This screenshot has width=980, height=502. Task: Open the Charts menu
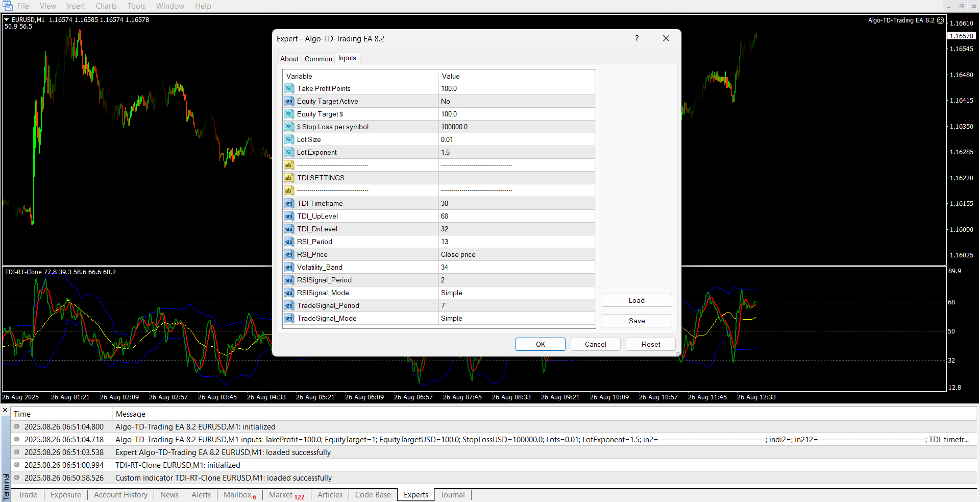[x=106, y=6]
